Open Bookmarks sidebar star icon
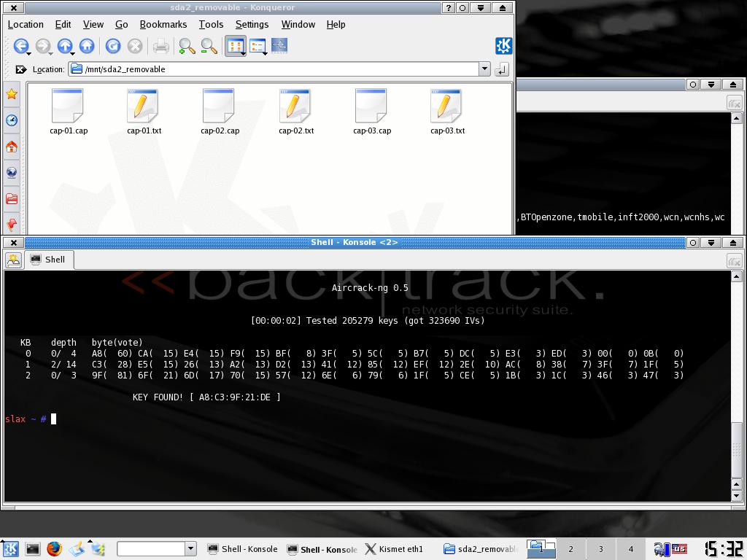Screen dimensions: 747x560 point(12,94)
